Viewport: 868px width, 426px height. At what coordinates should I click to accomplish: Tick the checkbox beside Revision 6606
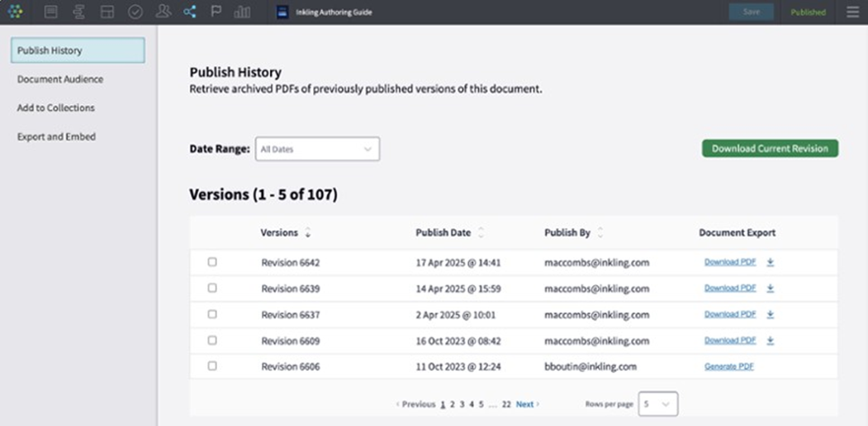(x=212, y=366)
